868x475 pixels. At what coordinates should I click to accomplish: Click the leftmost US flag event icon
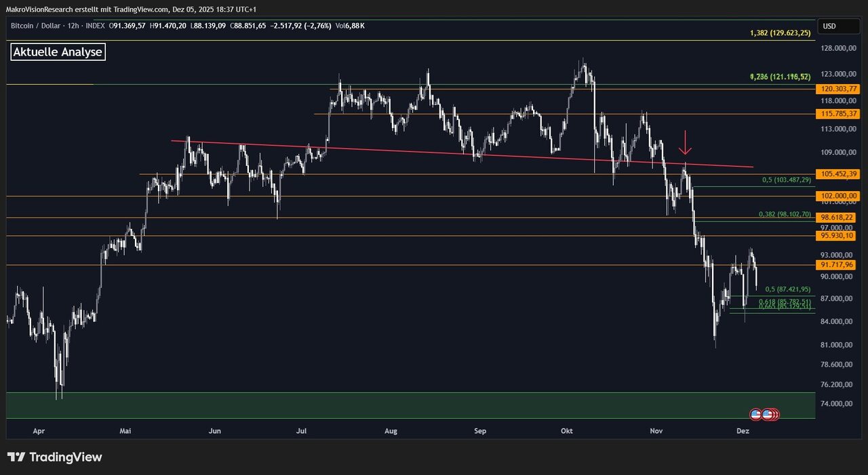point(755,414)
